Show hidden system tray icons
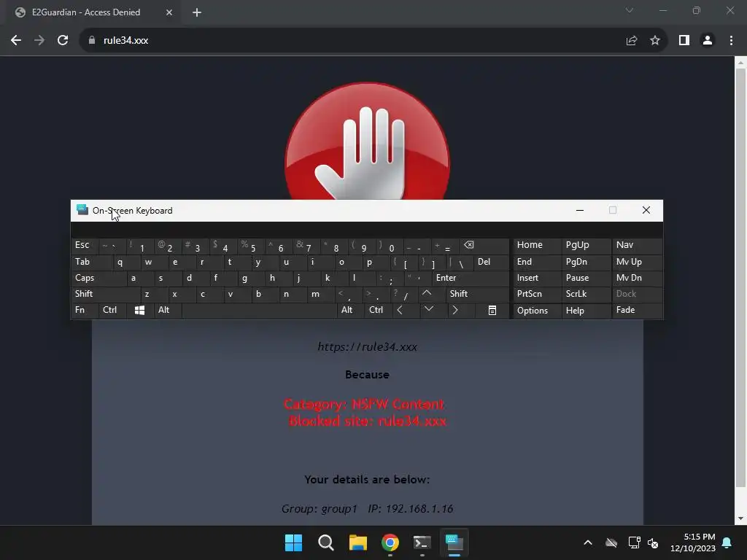Viewport: 747px width, 560px height. (588, 542)
